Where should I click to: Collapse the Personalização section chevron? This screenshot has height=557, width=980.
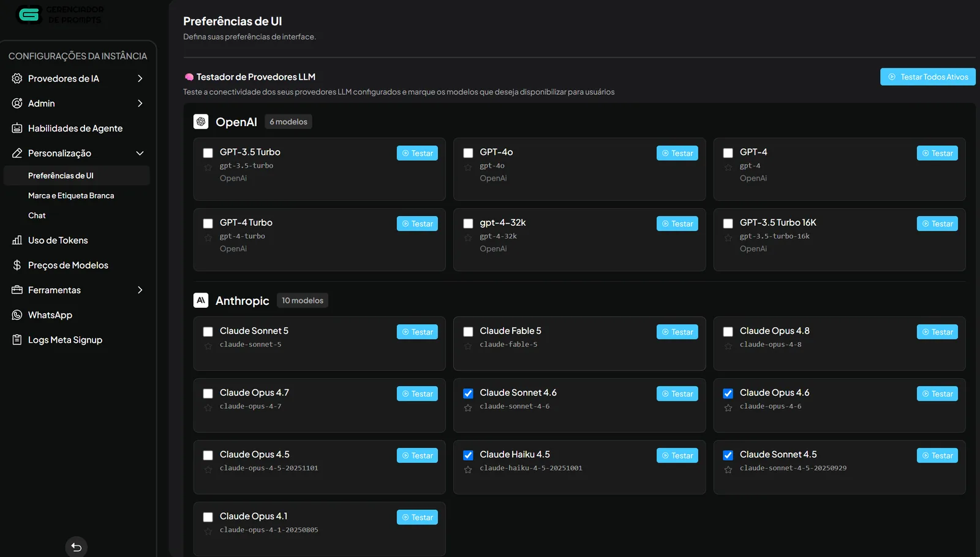coord(140,153)
